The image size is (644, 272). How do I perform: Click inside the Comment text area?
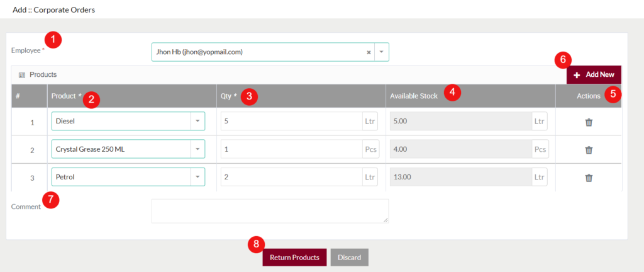269,211
